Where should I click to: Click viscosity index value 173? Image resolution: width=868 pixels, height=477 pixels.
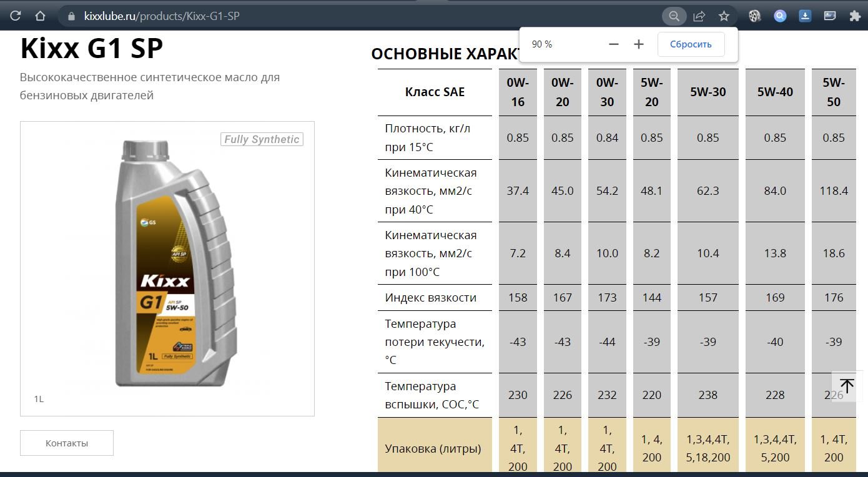[x=607, y=298]
